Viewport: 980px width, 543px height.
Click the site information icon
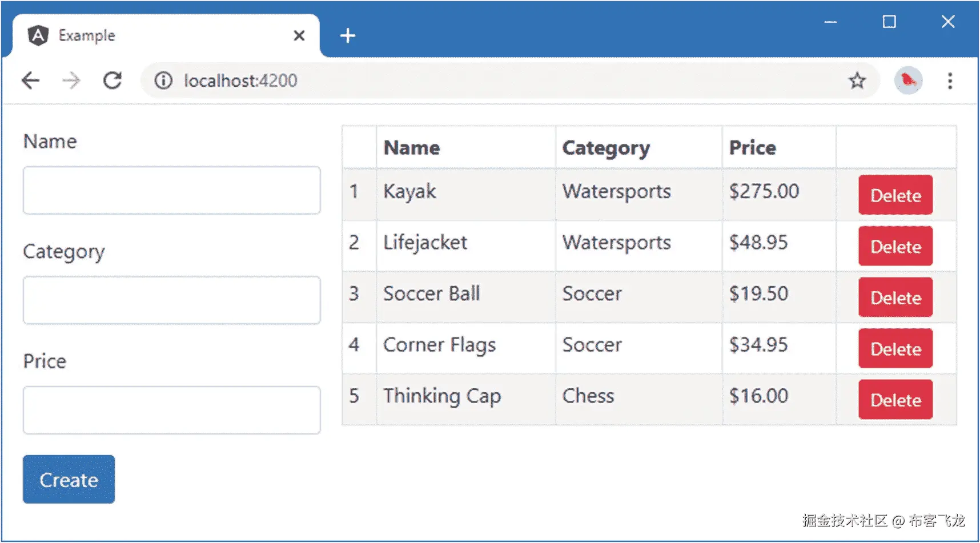click(x=163, y=81)
